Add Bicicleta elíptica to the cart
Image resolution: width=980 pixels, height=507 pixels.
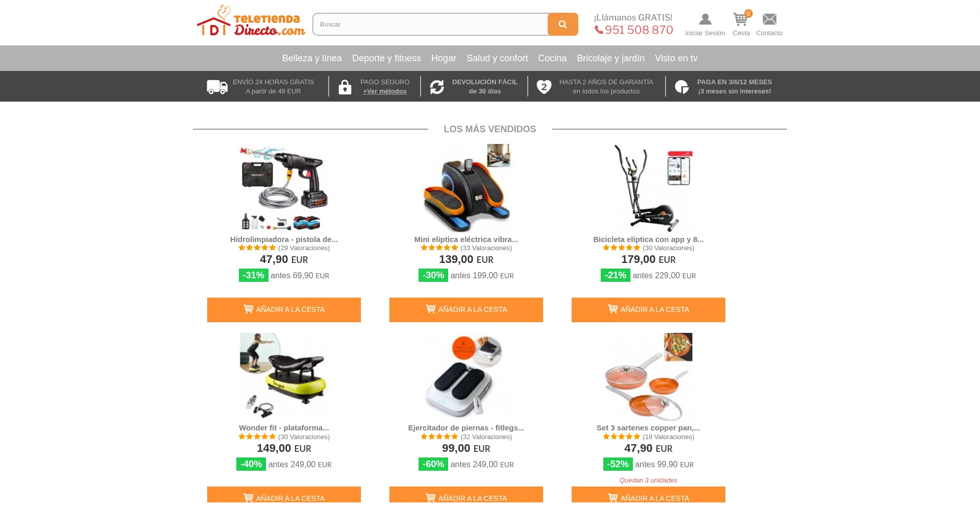click(648, 310)
